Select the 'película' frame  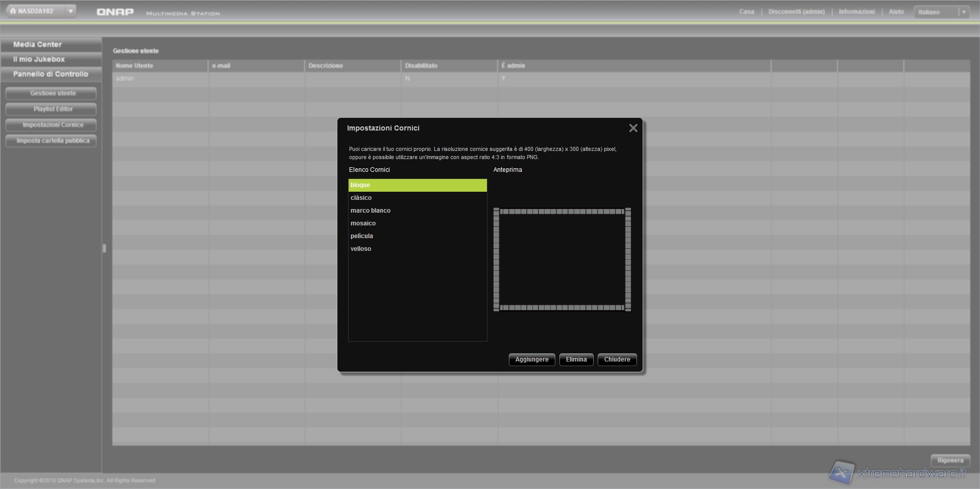tap(362, 236)
